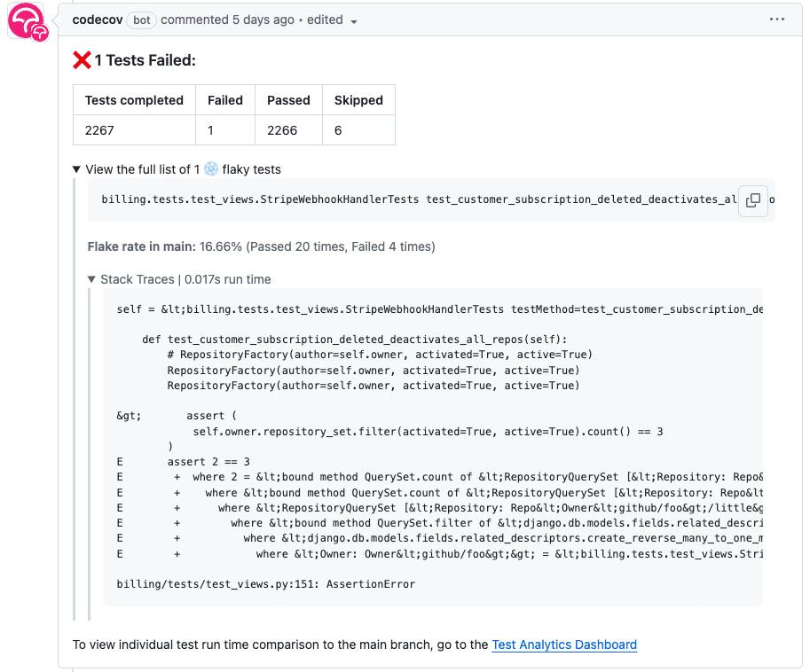Click the copy-to-clipboard icon beside the test name
The image size is (810, 672).
point(751,200)
